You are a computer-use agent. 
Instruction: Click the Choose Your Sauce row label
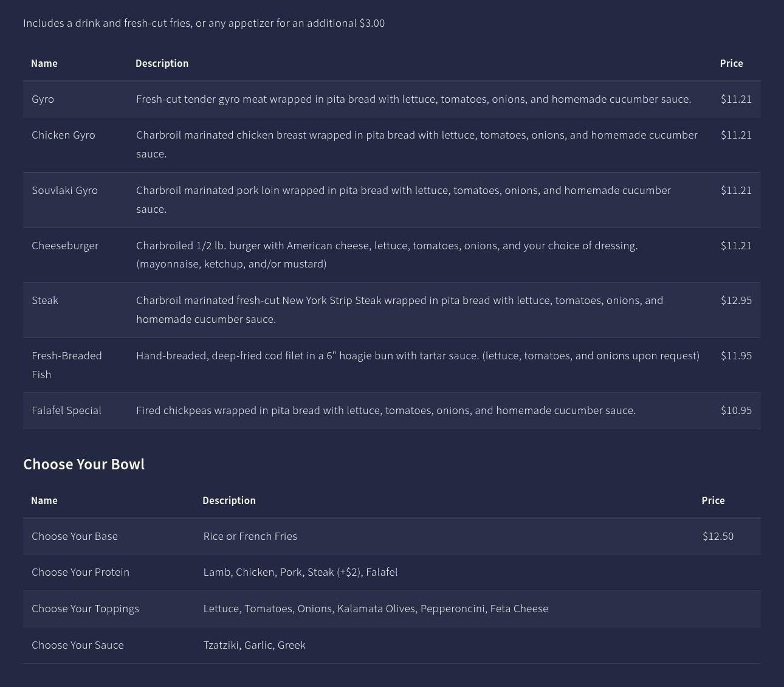[77, 645]
